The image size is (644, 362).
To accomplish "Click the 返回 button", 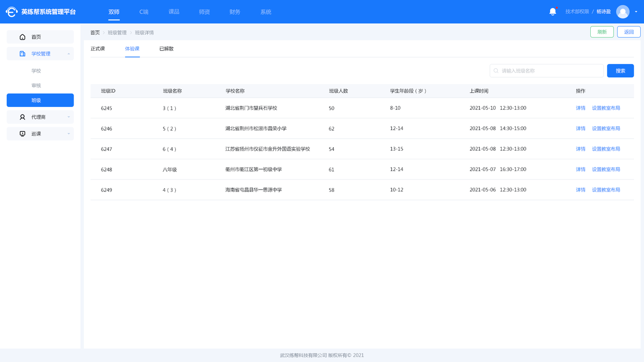I will pos(629,32).
